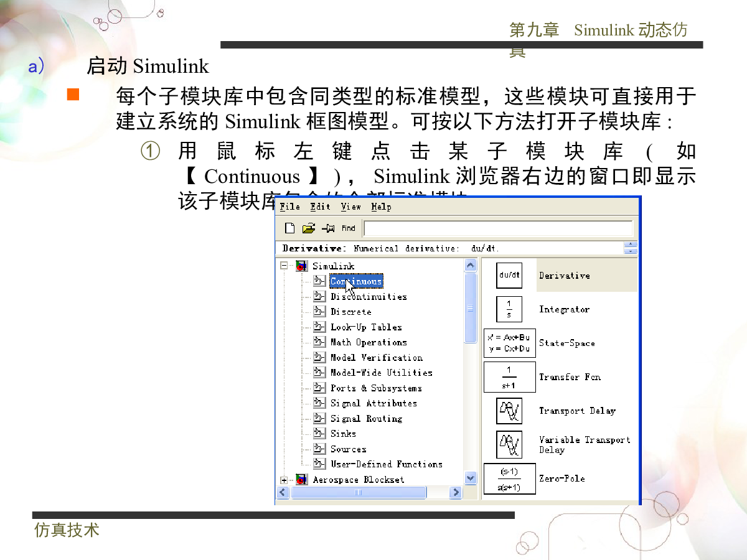The height and width of the screenshot is (560, 747).
Task: Select the Sinks sublibrary
Action: coord(343,434)
